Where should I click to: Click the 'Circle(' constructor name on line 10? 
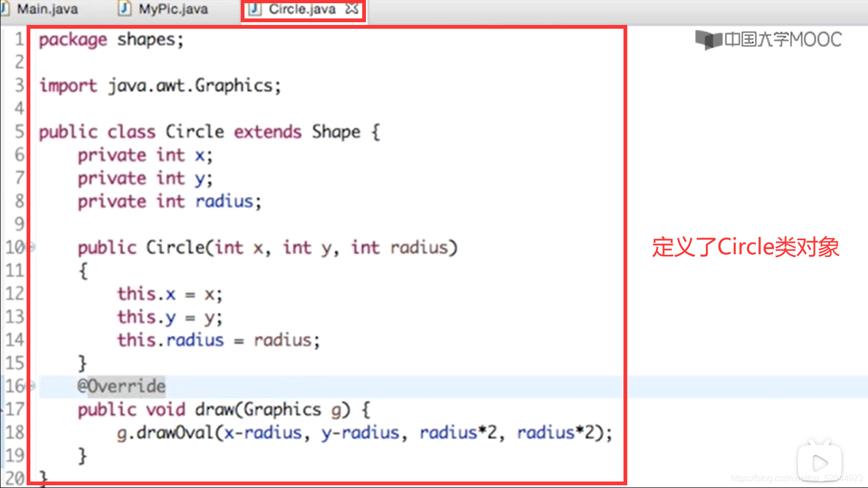point(181,247)
